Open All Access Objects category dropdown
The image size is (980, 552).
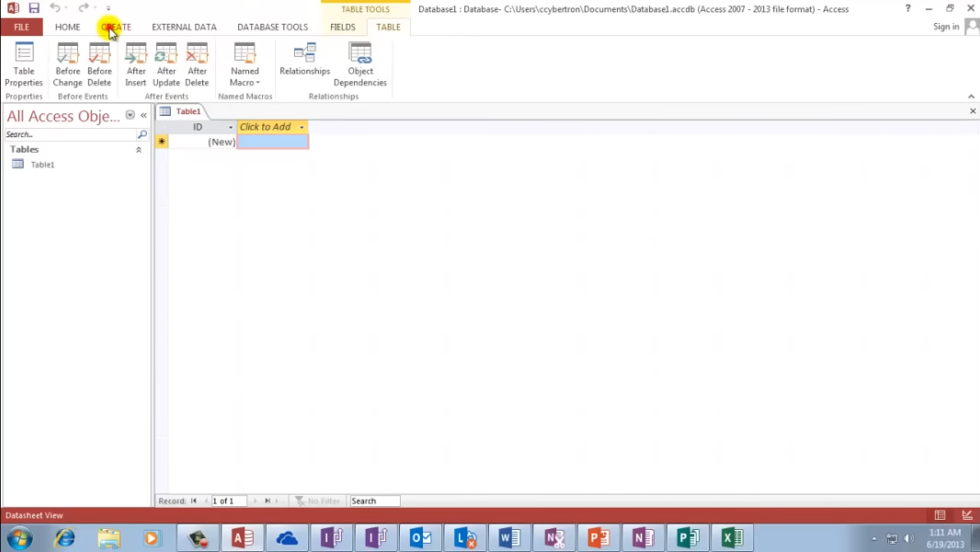click(x=130, y=115)
